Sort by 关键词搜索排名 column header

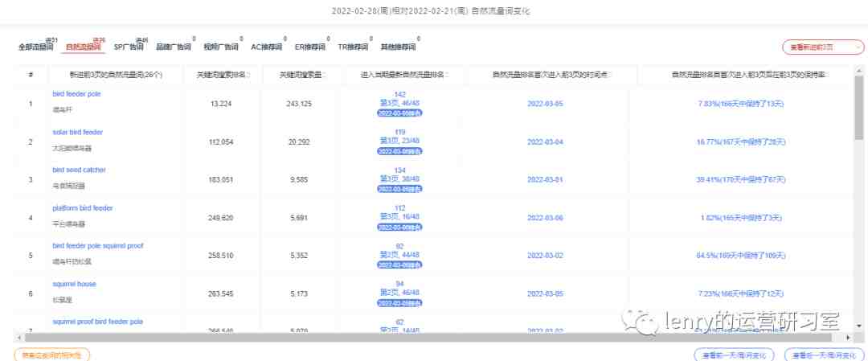pos(223,74)
